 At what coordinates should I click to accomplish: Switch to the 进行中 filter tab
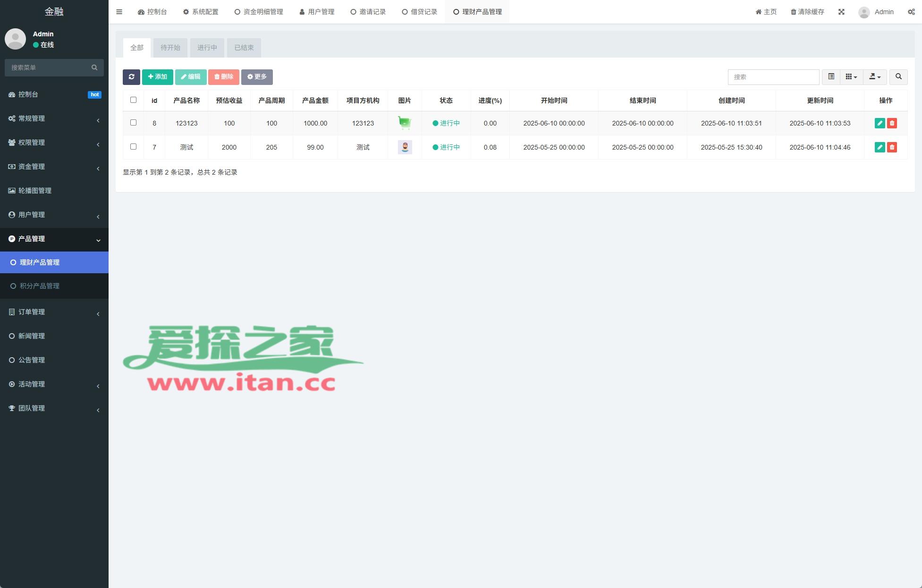click(207, 48)
